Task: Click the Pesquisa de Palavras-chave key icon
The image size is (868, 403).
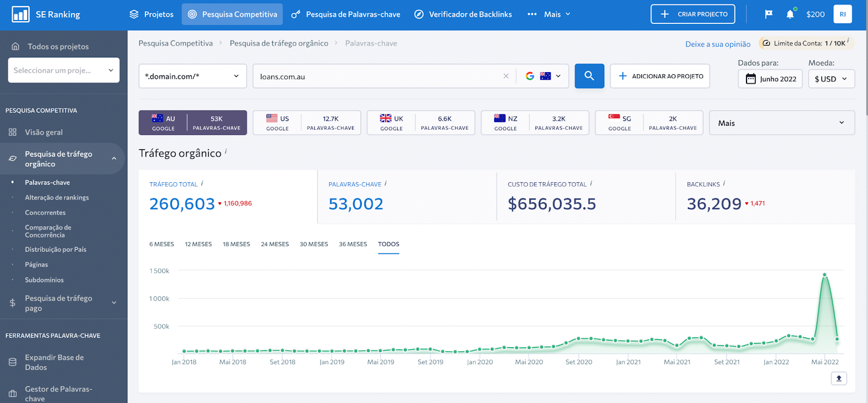Action: click(296, 15)
